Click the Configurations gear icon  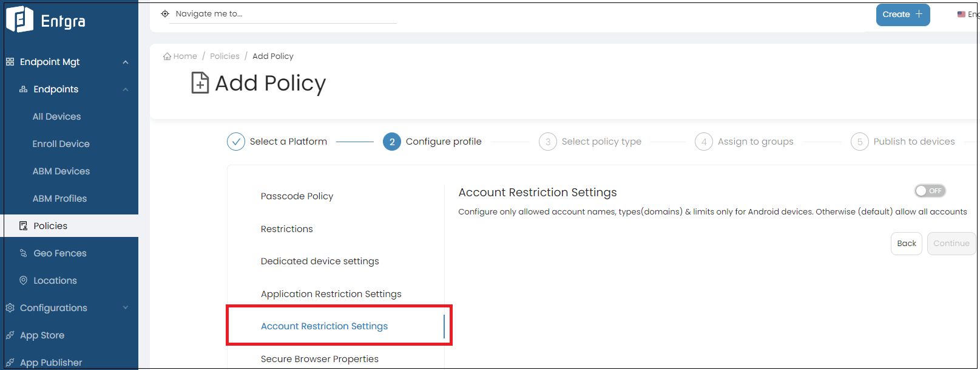pyautogui.click(x=10, y=308)
